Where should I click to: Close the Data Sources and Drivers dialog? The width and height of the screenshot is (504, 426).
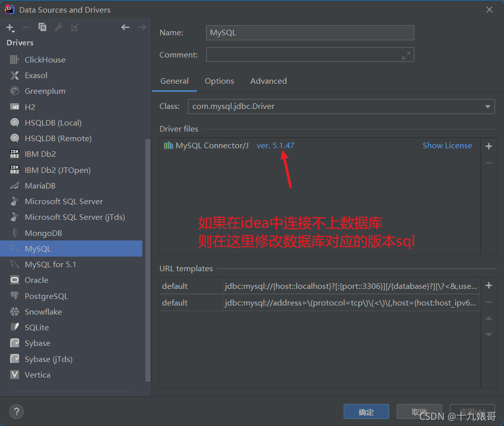pyautogui.click(x=489, y=10)
